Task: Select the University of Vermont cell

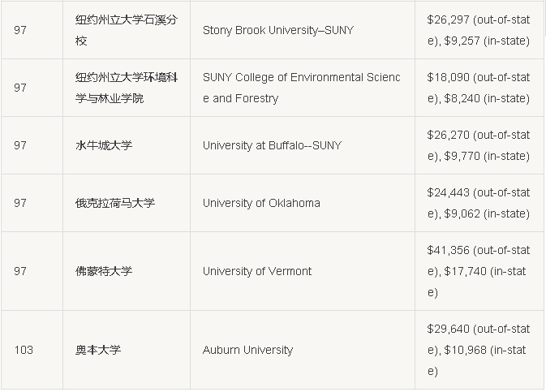Action: (x=303, y=271)
